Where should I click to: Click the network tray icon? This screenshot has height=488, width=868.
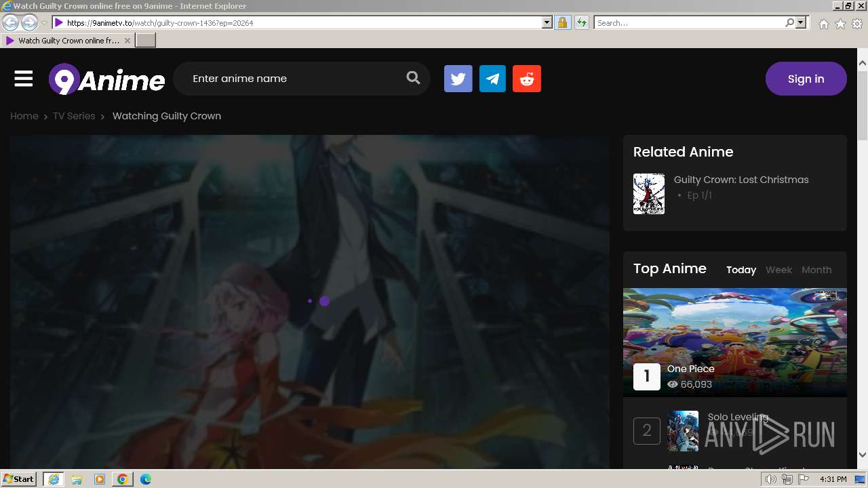[x=787, y=479]
